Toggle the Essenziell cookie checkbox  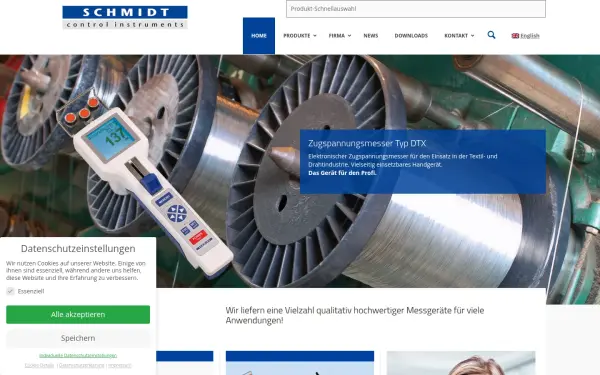tap(10, 291)
